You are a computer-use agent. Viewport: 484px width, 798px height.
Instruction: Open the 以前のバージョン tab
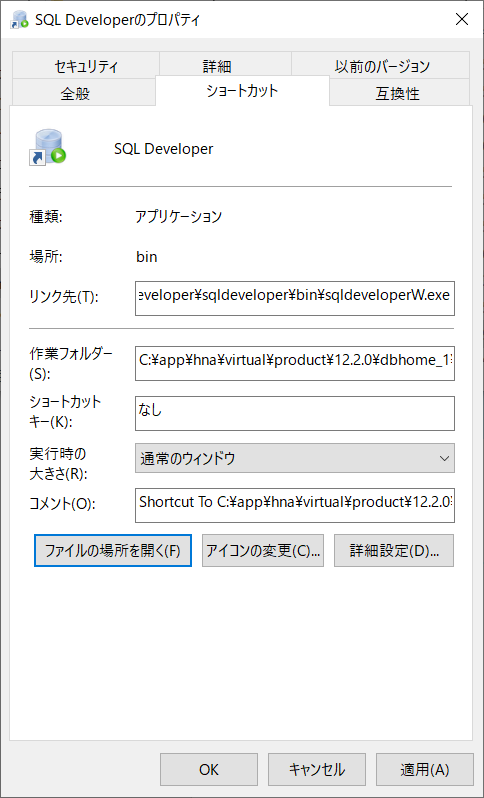click(382, 66)
